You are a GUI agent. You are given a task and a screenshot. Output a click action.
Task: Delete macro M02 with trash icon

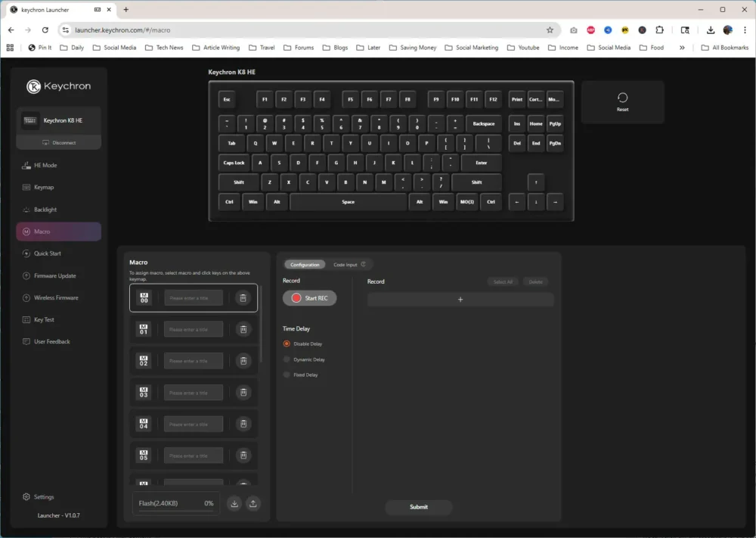click(243, 361)
